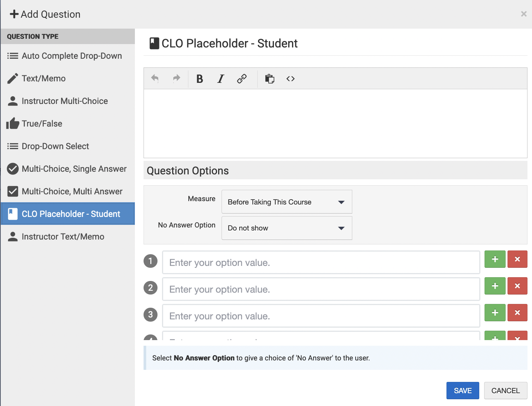The image size is (532, 406).
Task: Select True/False question type
Action: tap(68, 124)
